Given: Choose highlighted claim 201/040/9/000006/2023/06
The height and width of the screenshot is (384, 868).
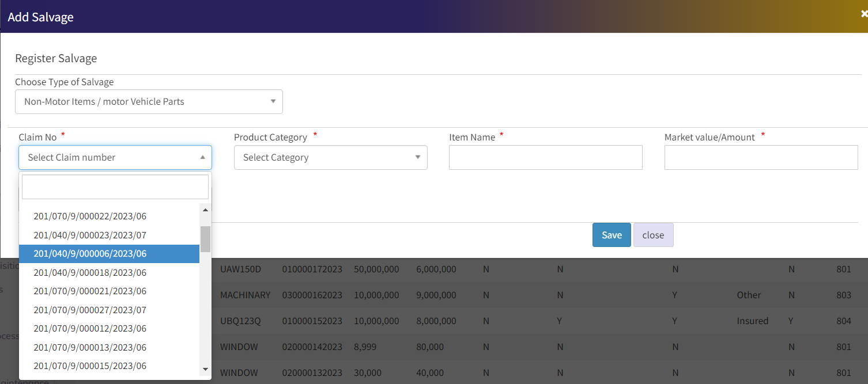Looking at the screenshot, I should [x=90, y=254].
